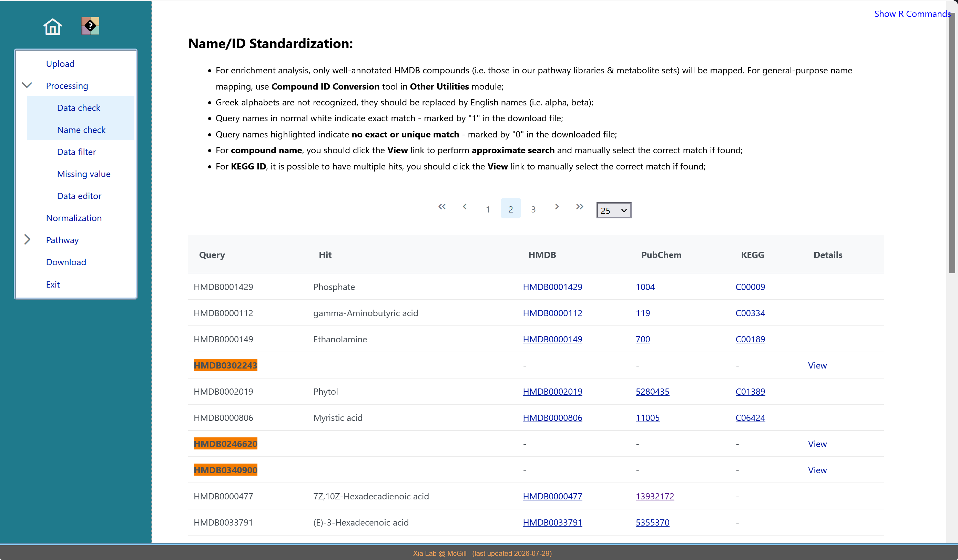Click View for HMDB0340900
The width and height of the screenshot is (958, 560).
[x=817, y=470]
